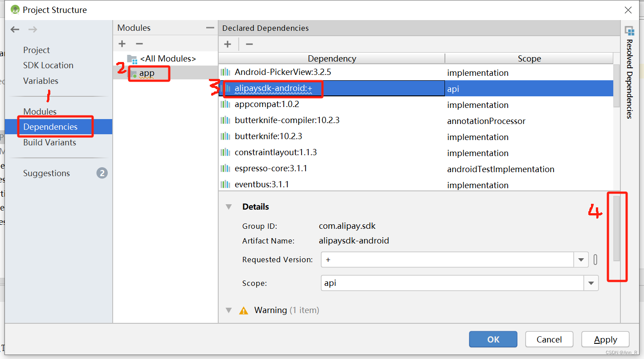Click the back navigation arrow
The image size is (644, 359).
coord(15,29)
